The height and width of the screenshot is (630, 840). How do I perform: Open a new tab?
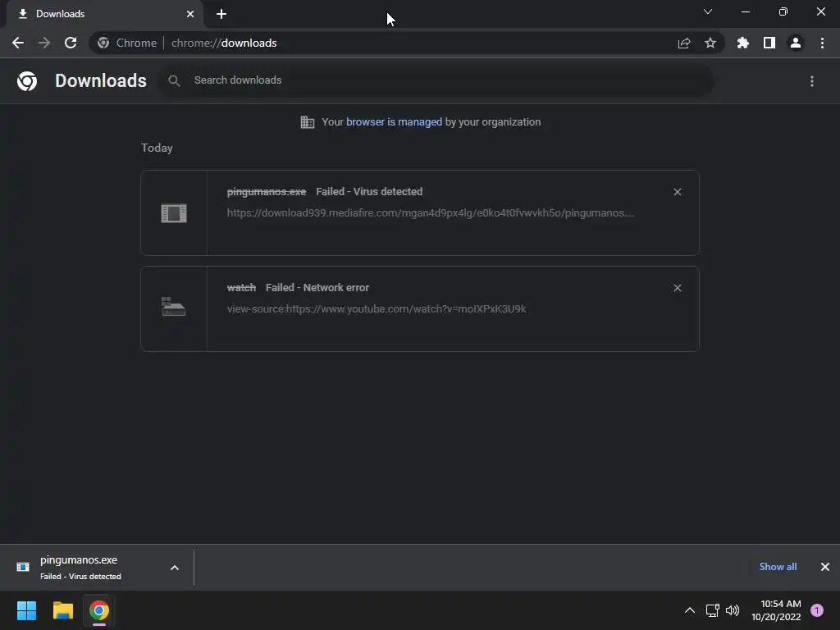[221, 14]
